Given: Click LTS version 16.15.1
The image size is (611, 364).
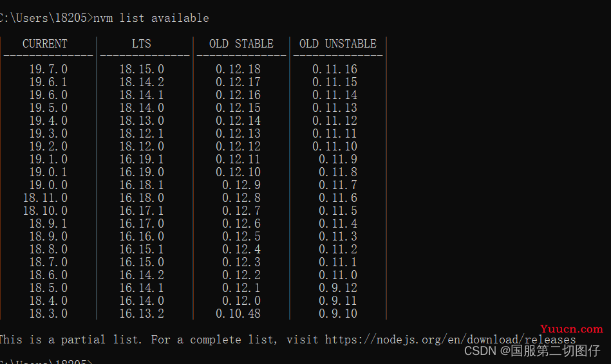Looking at the screenshot, I should click(142, 249).
